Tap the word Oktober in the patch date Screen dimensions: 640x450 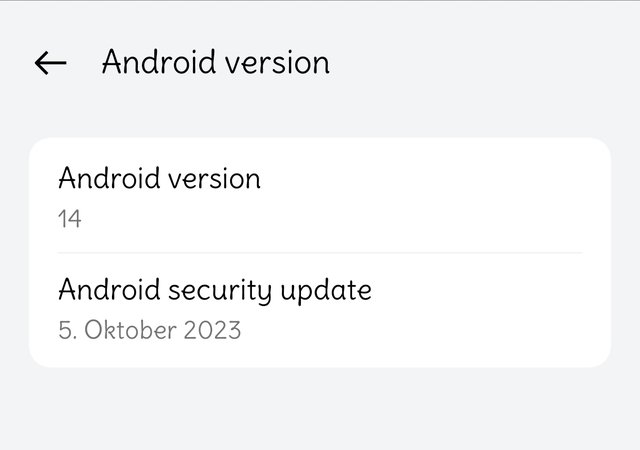[x=131, y=330]
